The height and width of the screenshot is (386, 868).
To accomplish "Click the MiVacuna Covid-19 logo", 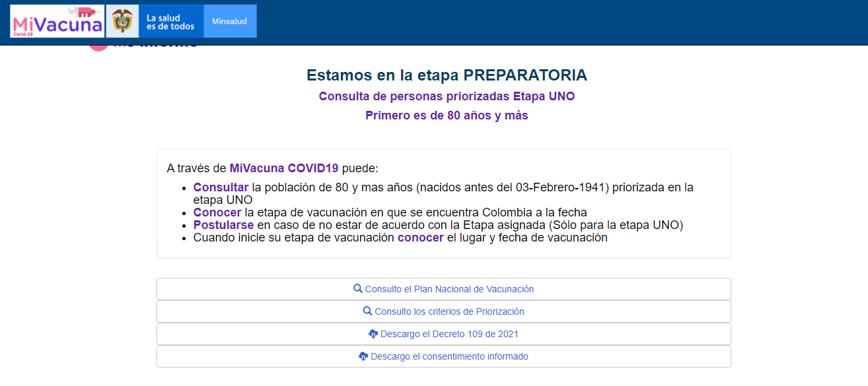I will tap(57, 22).
